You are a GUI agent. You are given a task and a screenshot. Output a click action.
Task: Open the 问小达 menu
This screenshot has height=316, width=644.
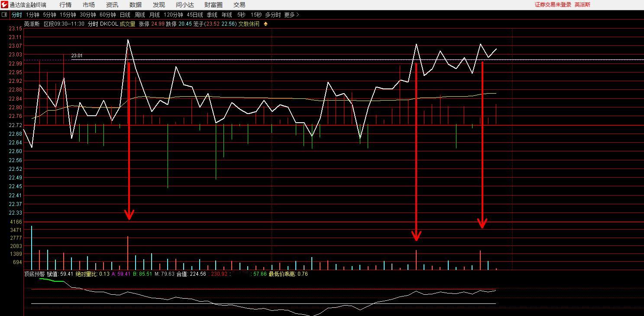coord(185,5)
